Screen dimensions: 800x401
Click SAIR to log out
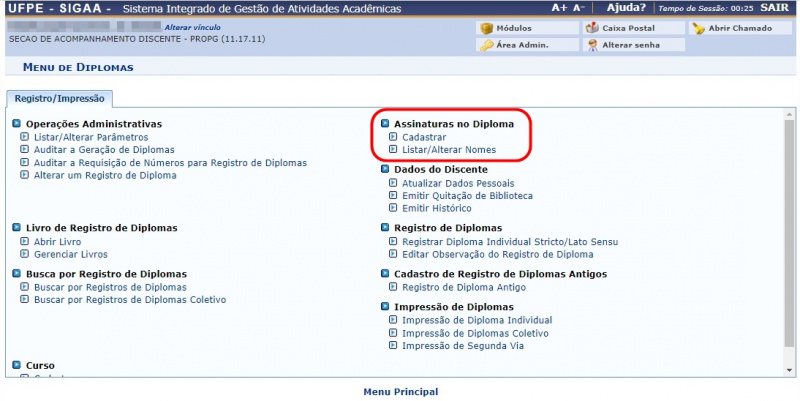774,8
